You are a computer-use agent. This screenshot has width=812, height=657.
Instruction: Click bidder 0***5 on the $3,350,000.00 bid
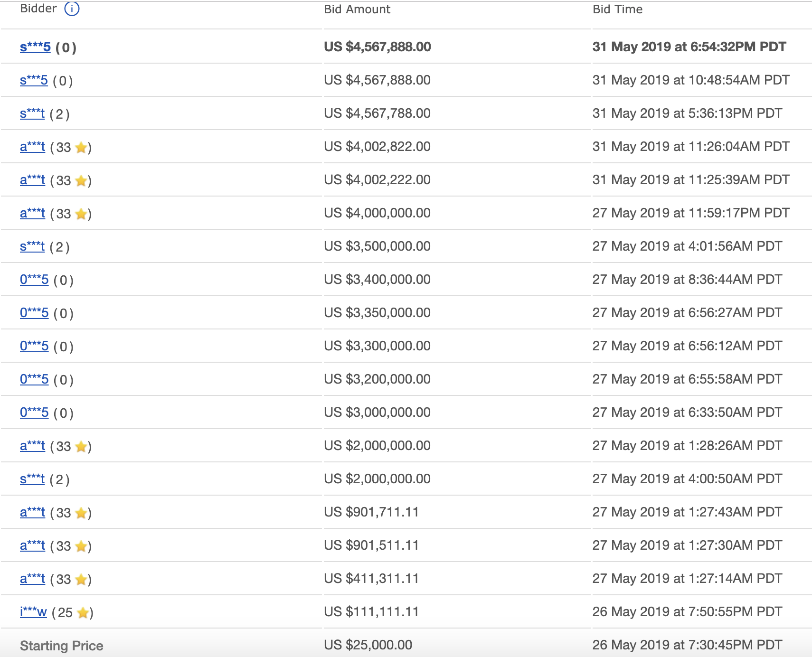click(34, 313)
